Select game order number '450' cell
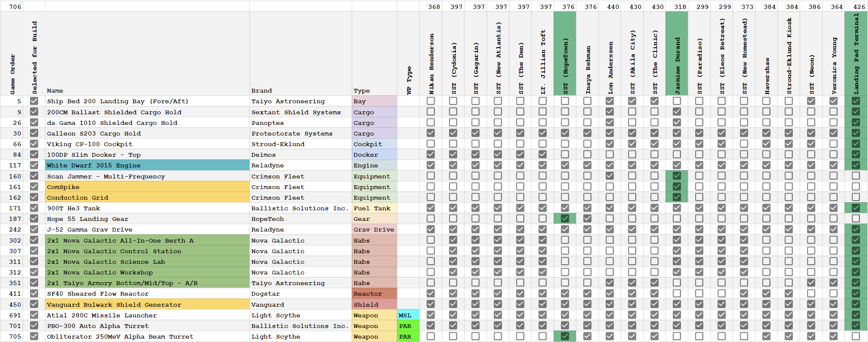Screen dimensions: 868x342 point(12,304)
